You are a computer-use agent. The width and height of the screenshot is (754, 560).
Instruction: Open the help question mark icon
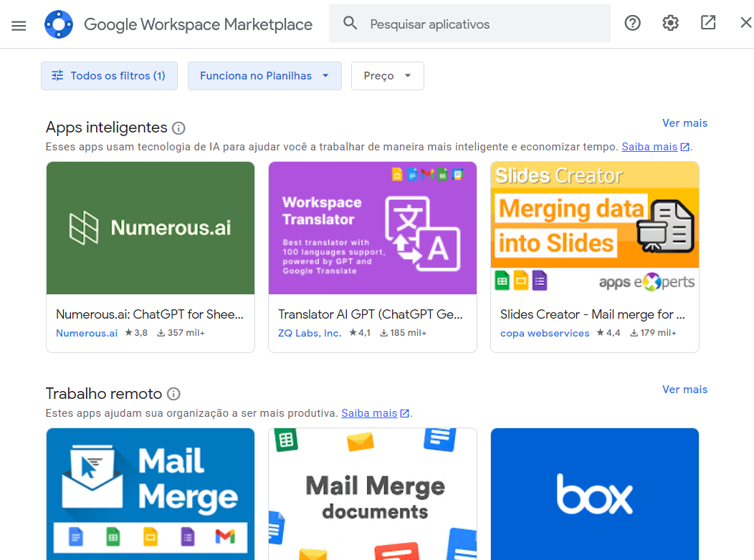coord(632,23)
